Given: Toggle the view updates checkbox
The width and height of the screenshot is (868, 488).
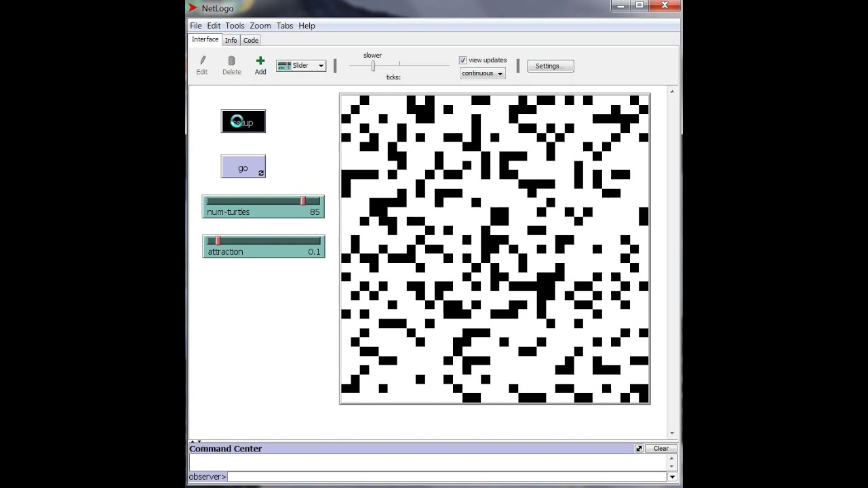Looking at the screenshot, I should 462,60.
